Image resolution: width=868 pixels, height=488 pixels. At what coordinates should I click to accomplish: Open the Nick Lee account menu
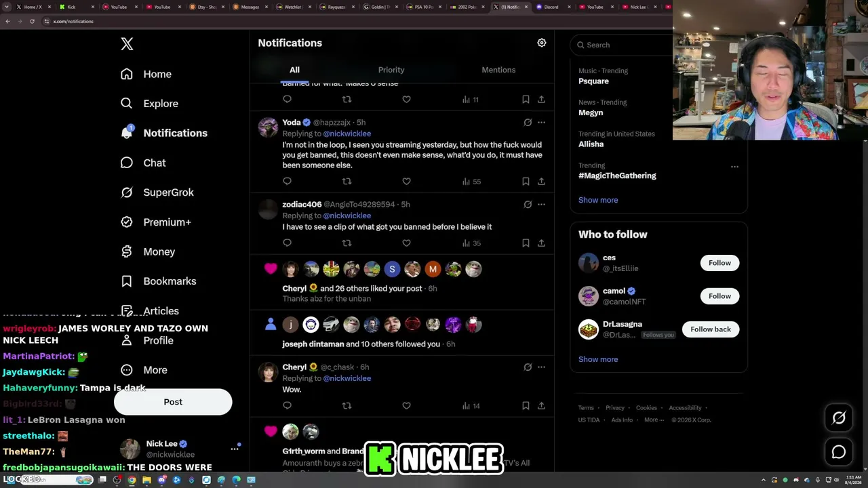click(180, 449)
